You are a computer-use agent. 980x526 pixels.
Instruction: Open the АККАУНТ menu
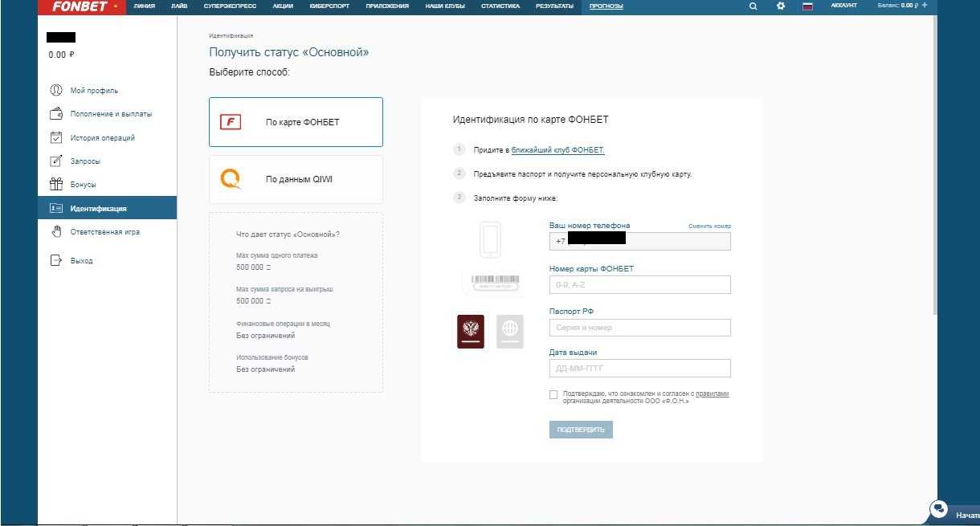844,6
